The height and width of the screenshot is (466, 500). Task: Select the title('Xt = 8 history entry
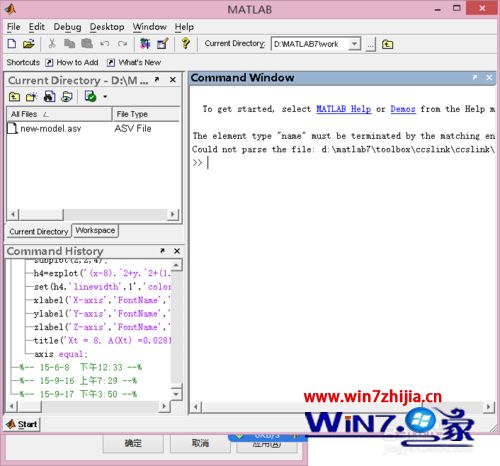click(x=103, y=340)
